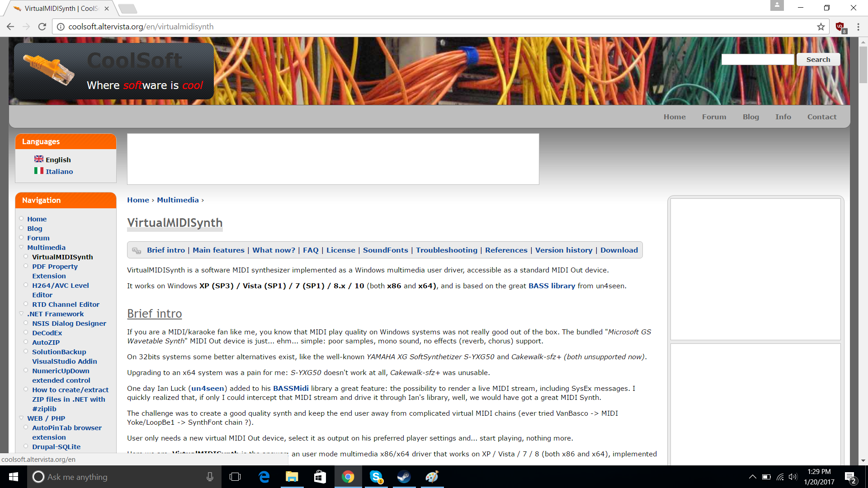Click the browser reload icon

[42, 27]
